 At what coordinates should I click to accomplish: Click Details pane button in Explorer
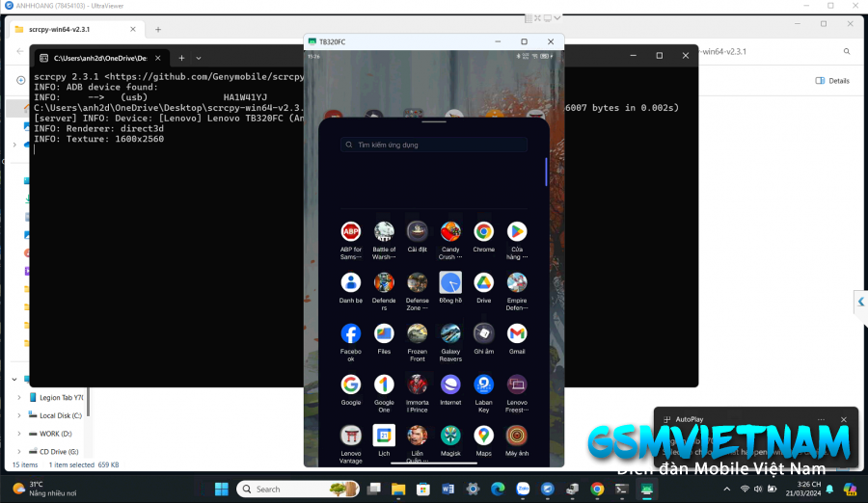832,81
